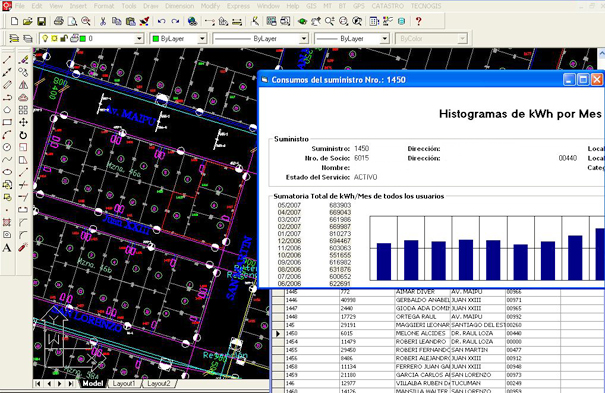Screen dimensions: 605x393
Task: Select the Polyline draw tool
Action: [7, 97]
